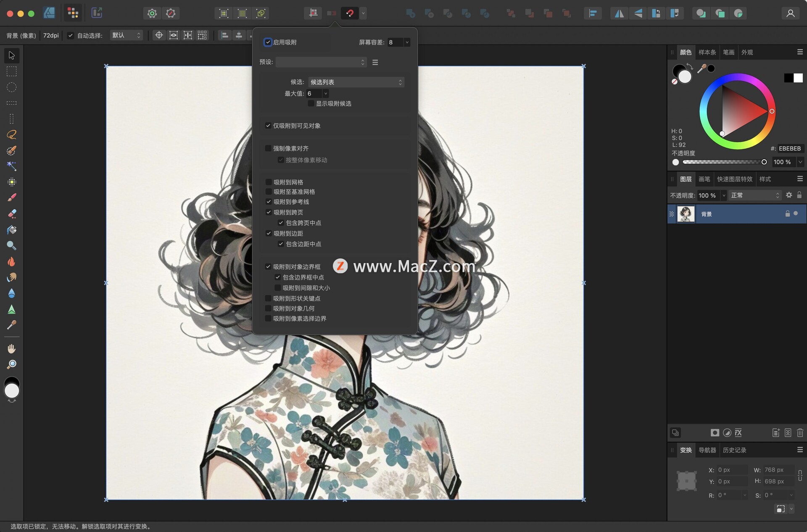The height and width of the screenshot is (532, 807).
Task: Toggle 自动选择 checkbox in context bar
Action: (71, 35)
